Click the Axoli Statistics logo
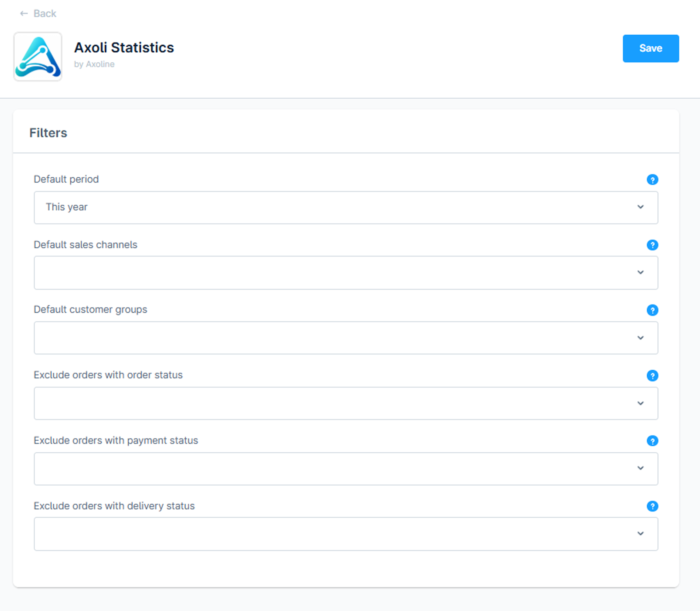 (x=38, y=57)
